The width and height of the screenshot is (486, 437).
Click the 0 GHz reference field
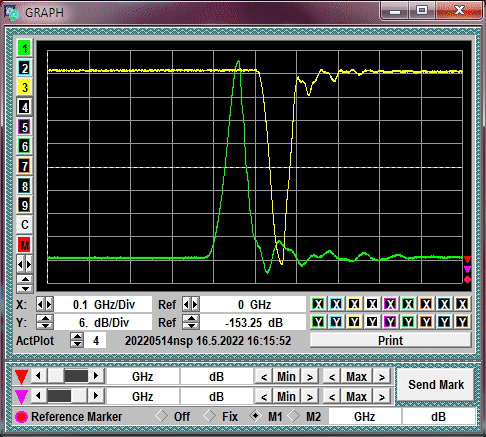coord(253,304)
